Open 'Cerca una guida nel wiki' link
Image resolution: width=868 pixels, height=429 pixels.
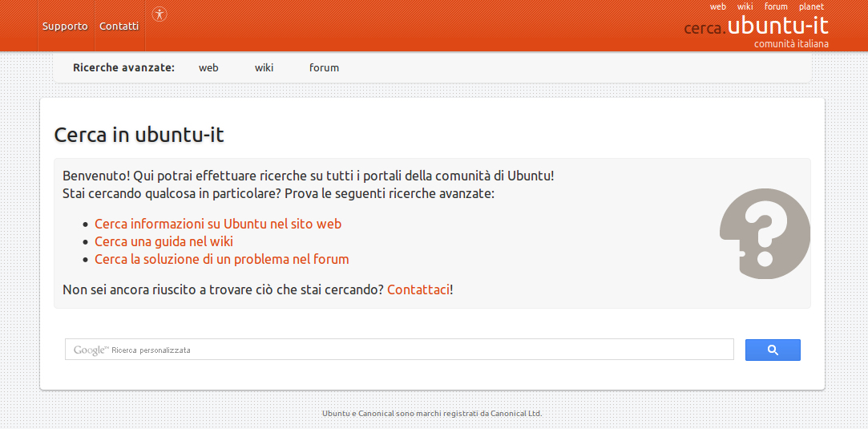point(164,242)
